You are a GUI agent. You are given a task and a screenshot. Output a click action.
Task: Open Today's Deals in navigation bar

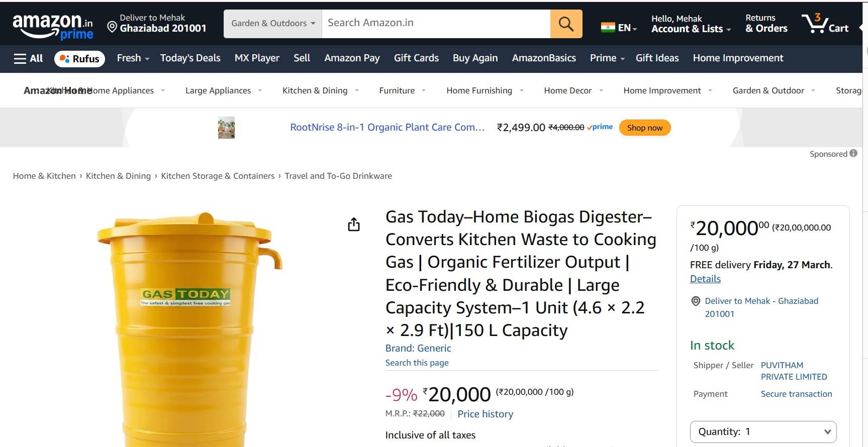pyautogui.click(x=190, y=58)
